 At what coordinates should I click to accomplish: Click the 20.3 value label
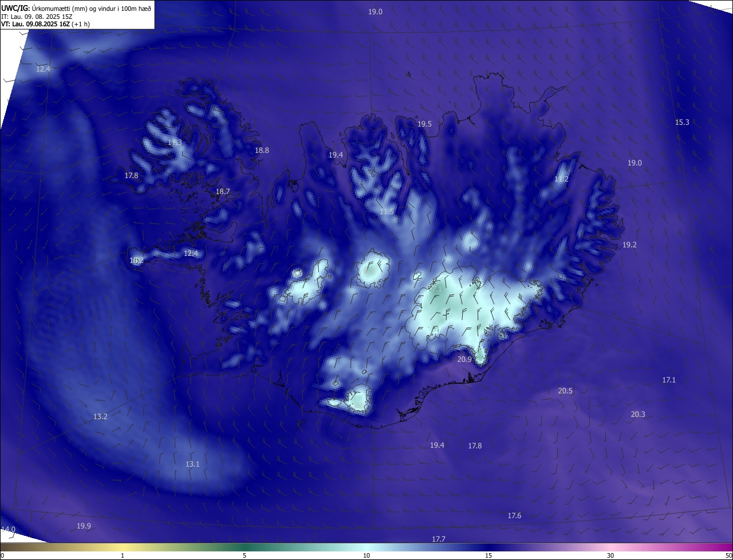tap(638, 415)
